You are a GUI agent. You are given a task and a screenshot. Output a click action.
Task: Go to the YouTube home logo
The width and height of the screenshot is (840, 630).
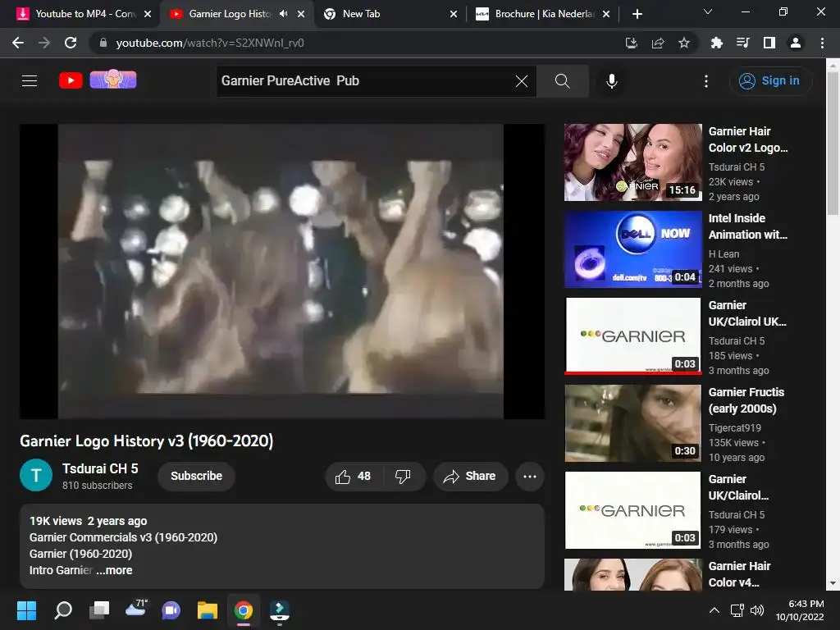[x=71, y=80]
